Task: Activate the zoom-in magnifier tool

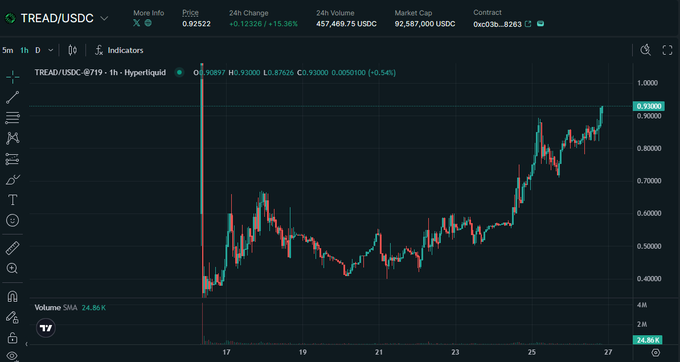Action: point(13,268)
